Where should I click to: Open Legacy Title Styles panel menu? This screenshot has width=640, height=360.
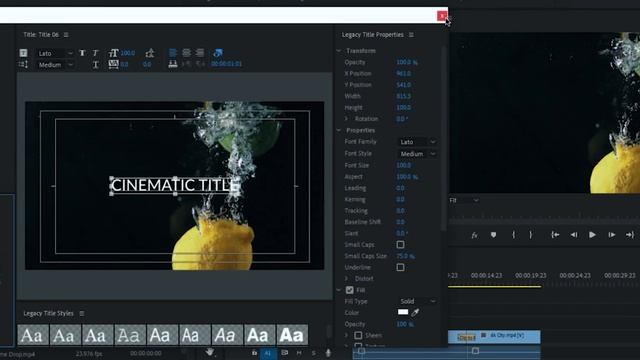tap(82, 313)
